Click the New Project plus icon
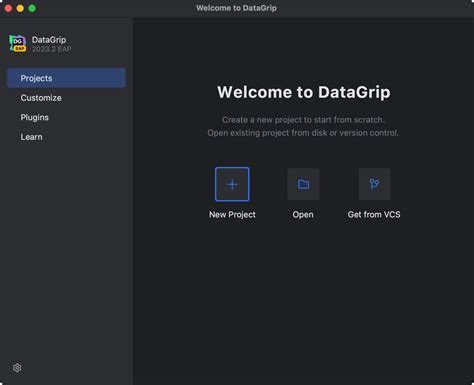Image resolution: width=474 pixels, height=385 pixels. point(232,184)
